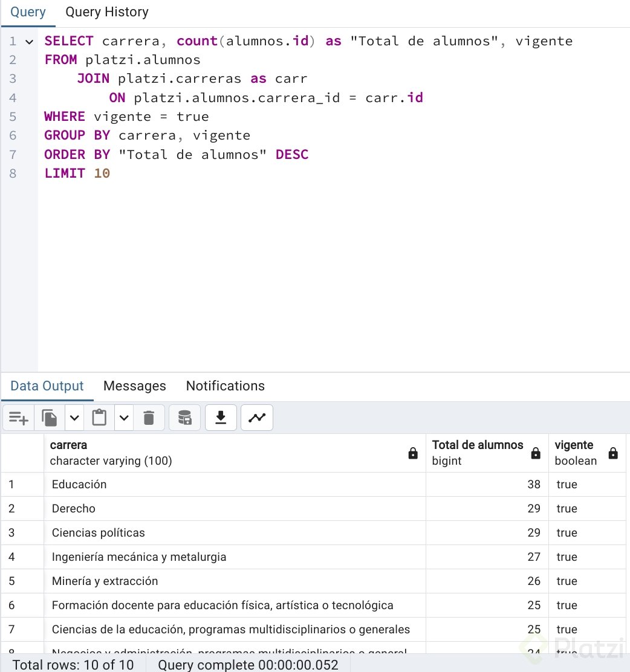
Task: Click Total rows: 10 of 10 status
Action: (x=73, y=665)
